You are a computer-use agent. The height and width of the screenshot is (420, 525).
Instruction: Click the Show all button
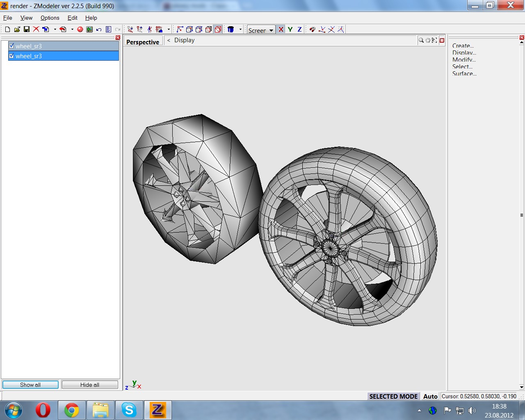(x=30, y=385)
